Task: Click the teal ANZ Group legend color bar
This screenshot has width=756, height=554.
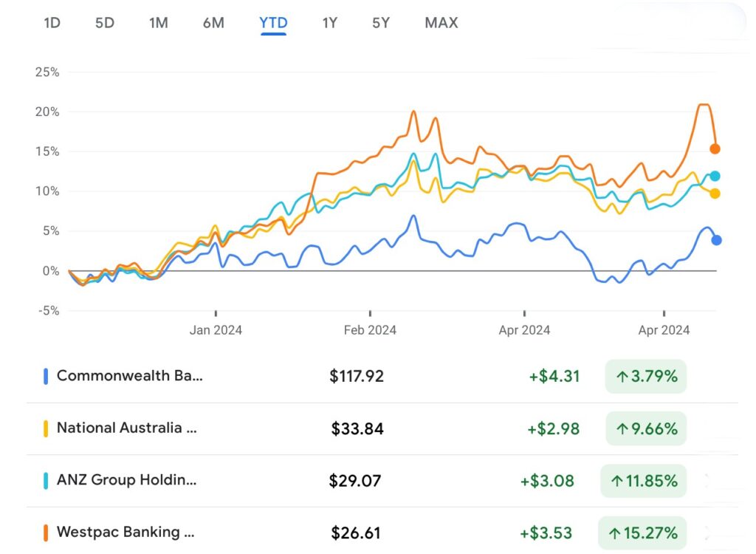Action: [46, 481]
